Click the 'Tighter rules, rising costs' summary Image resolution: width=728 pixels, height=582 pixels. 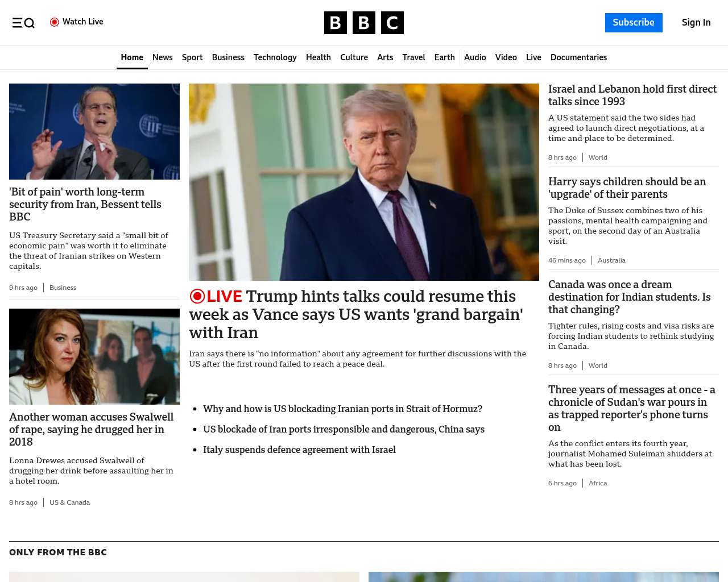click(631, 336)
